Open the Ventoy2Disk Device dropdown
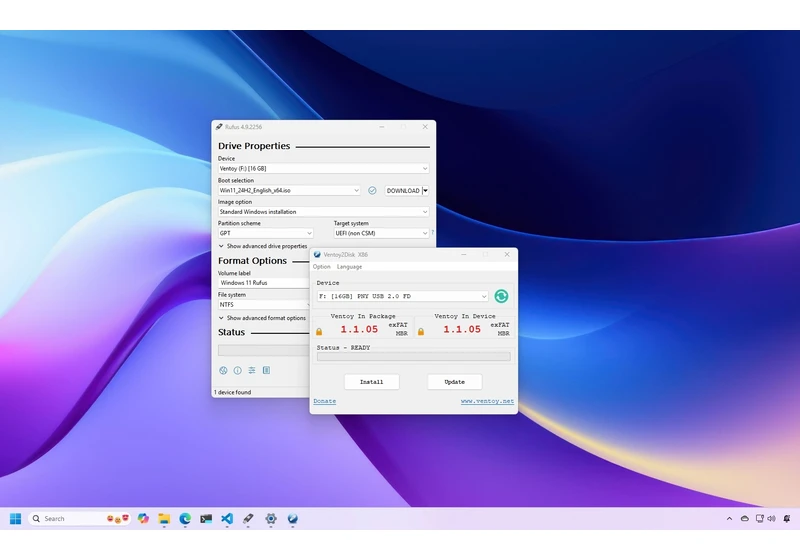This screenshot has width=800, height=560. pyautogui.click(x=403, y=296)
